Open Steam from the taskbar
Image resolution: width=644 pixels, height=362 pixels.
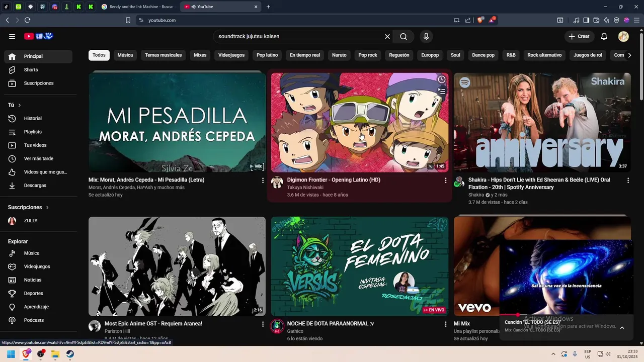point(70,354)
